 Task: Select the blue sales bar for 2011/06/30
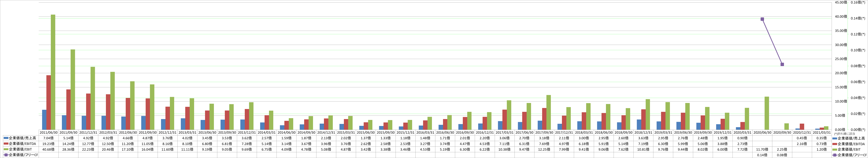(44, 120)
